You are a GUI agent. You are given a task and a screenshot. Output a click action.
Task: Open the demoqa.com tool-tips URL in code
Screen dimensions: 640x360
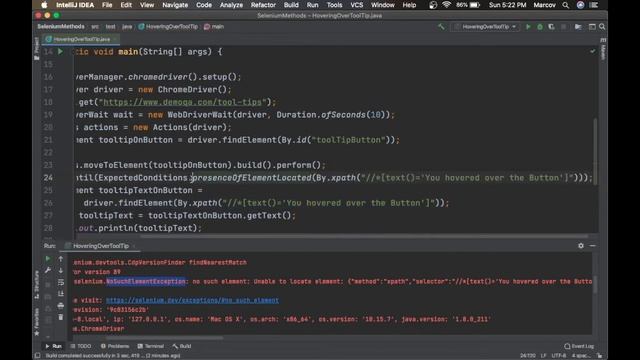[182, 102]
